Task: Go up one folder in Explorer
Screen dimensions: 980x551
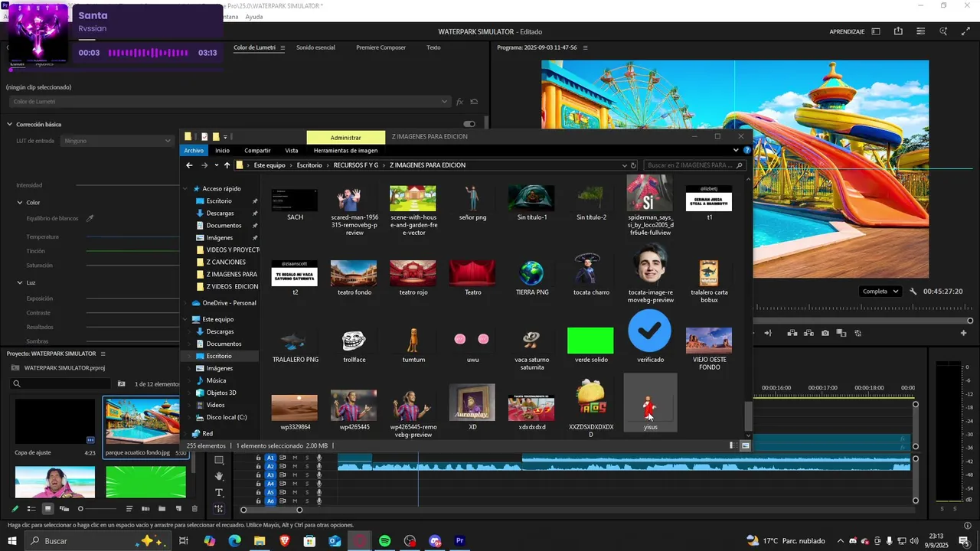Action: [x=227, y=165]
